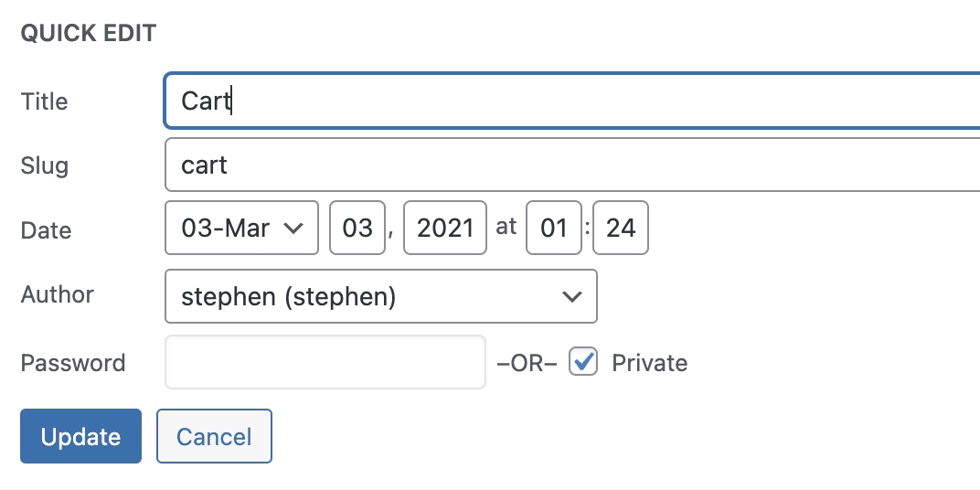This screenshot has height=490, width=980.
Task: Click the QUICK EDIT heading
Action: pos(88,34)
